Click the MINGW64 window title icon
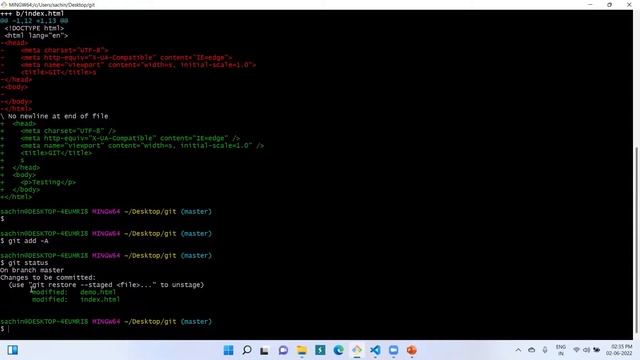Screen dimensions: 640x360 click(4, 5)
